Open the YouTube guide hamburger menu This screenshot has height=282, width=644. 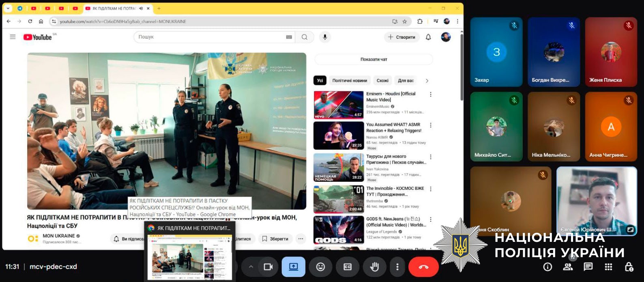(x=13, y=37)
